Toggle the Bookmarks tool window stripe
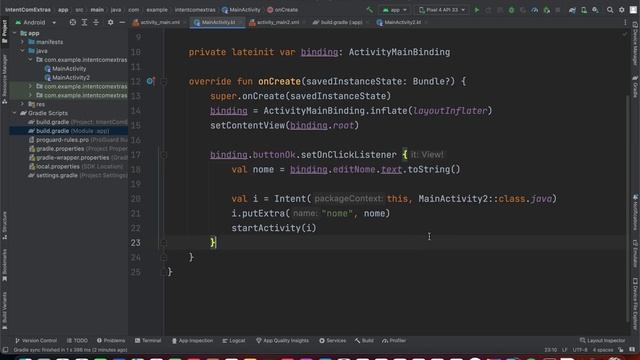This screenshot has width=640, height=360. point(4,265)
